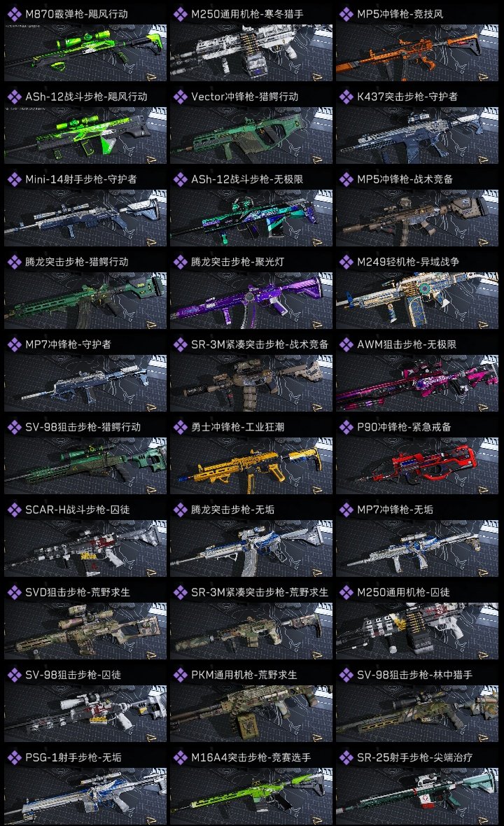Screen dimensions: 504x826
Task: Click the purple diamond icon next to MP5冲锋枪-竞技风
Action: tap(346, 14)
